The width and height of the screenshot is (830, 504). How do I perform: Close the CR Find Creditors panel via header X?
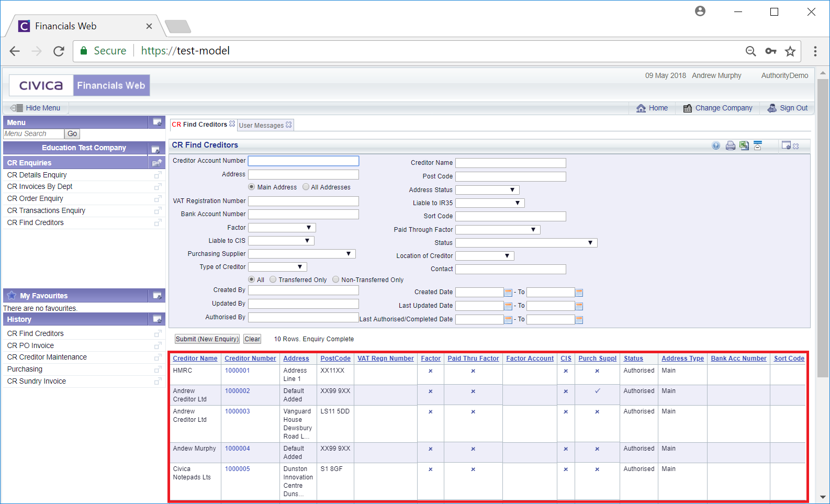[796, 147]
